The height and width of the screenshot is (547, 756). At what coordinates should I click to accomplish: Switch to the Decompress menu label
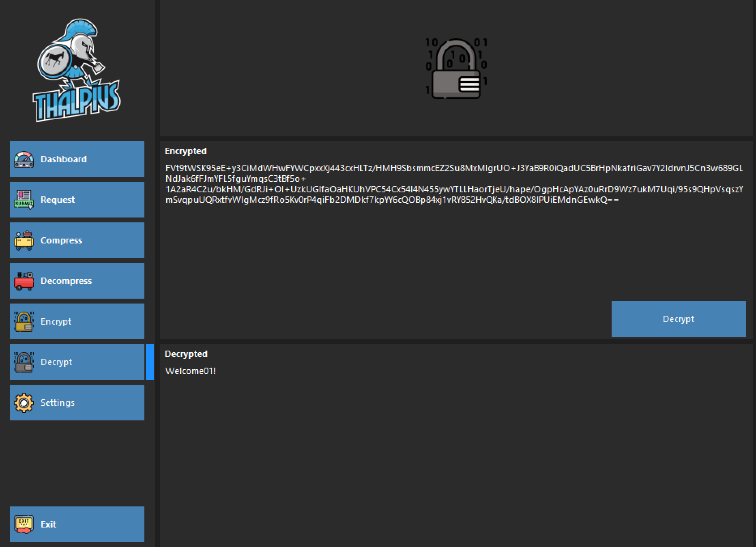[x=66, y=281]
